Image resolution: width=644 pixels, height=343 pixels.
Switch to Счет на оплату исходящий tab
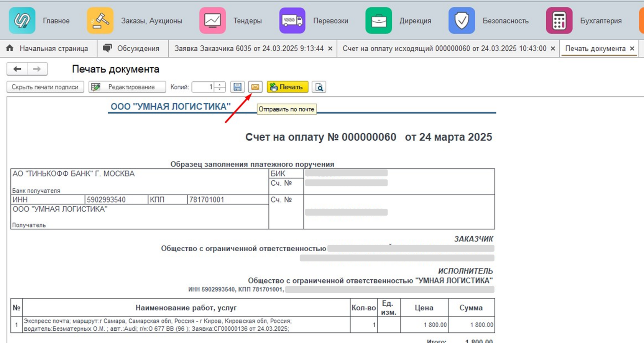444,48
